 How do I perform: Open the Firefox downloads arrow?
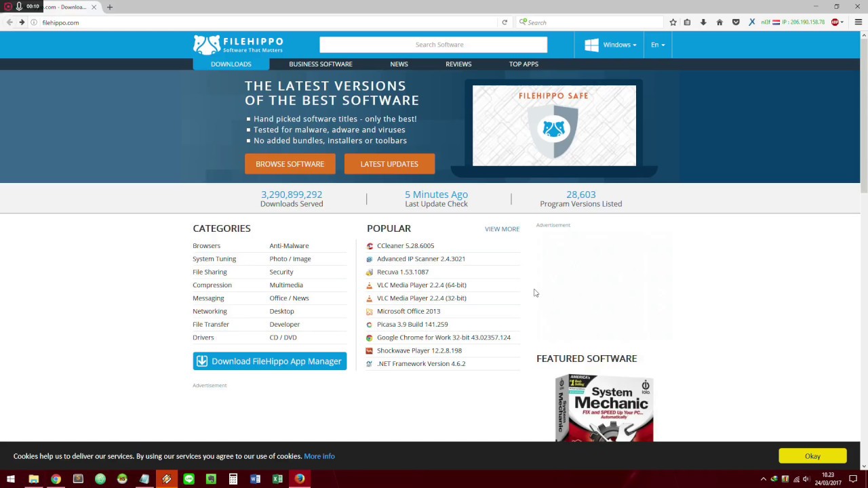click(703, 22)
